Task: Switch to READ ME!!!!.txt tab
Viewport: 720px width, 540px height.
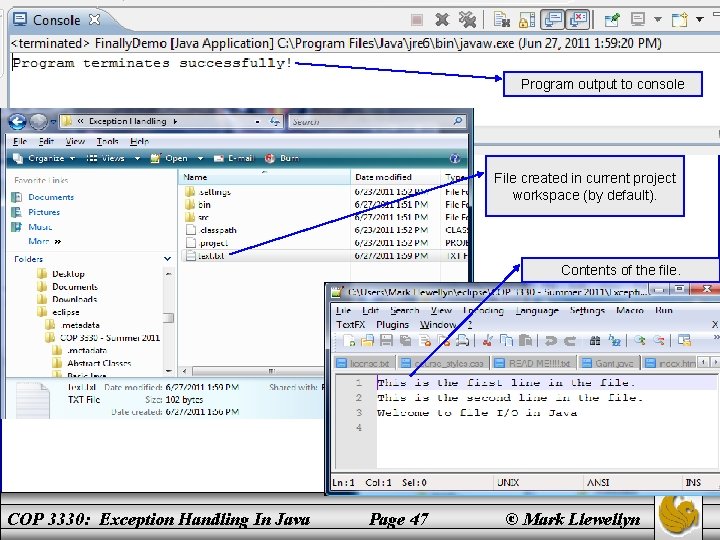Action: 534,363
